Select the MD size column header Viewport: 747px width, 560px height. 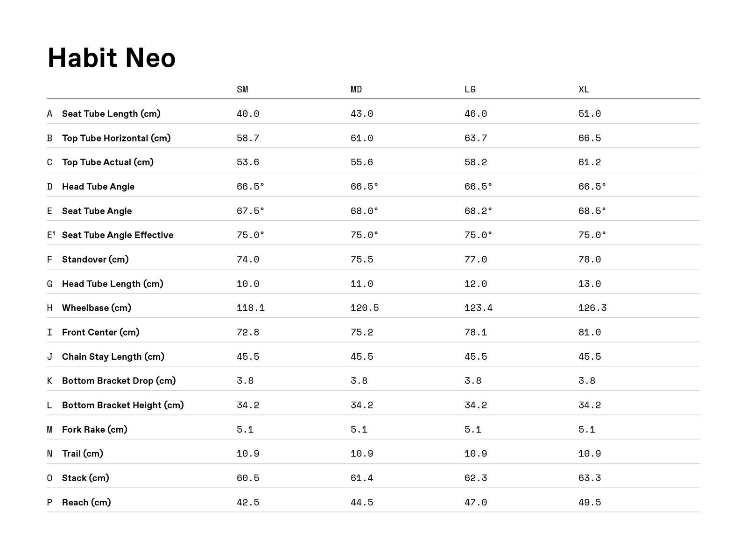[x=356, y=89]
